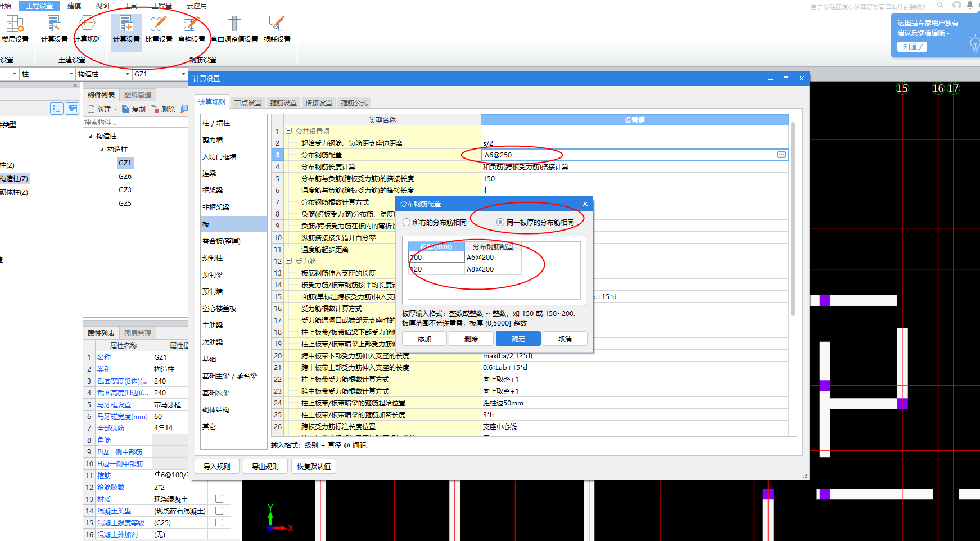Minimize the 计算设置 dialog
The height and width of the screenshot is (541, 980).
pyautogui.click(x=770, y=79)
